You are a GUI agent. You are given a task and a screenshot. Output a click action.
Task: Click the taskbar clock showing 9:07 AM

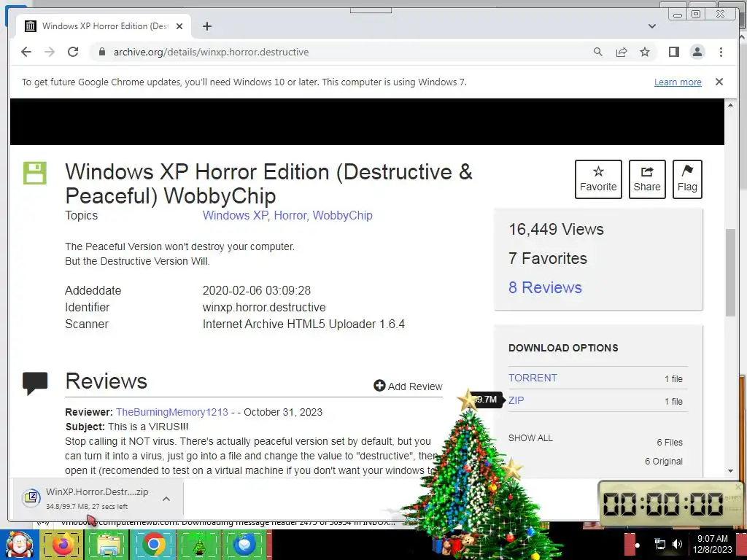pyautogui.click(x=713, y=544)
